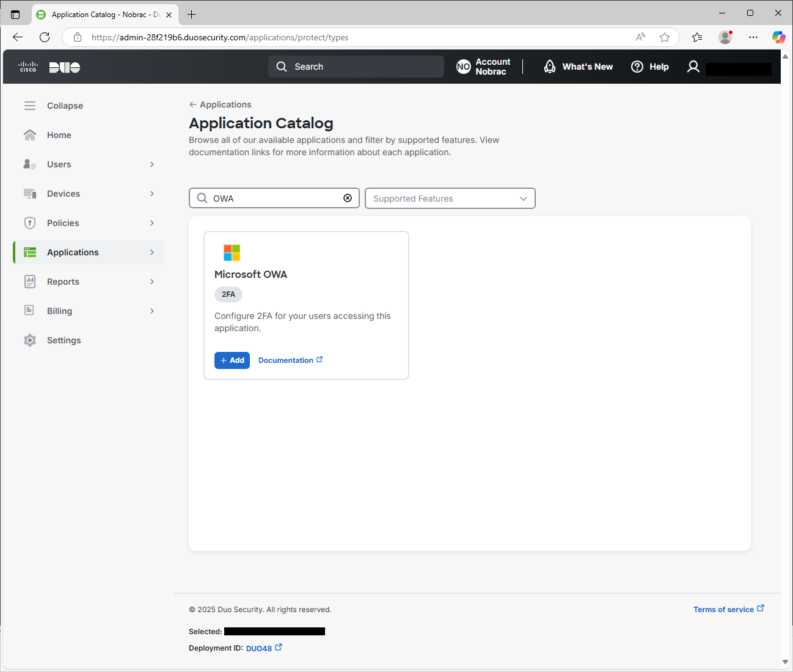Add this page to favorites star
Viewport: 793px width, 672px height.
[665, 37]
